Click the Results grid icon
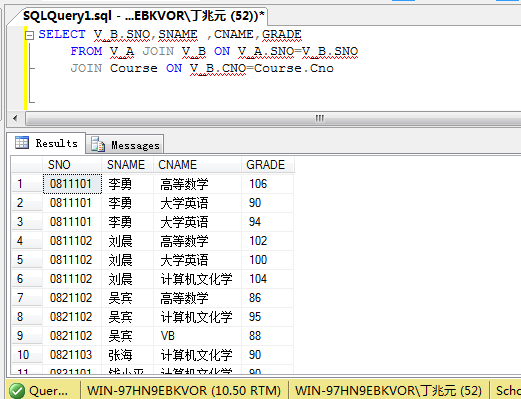Image resolution: width=521 pixels, height=399 pixels. [22, 143]
